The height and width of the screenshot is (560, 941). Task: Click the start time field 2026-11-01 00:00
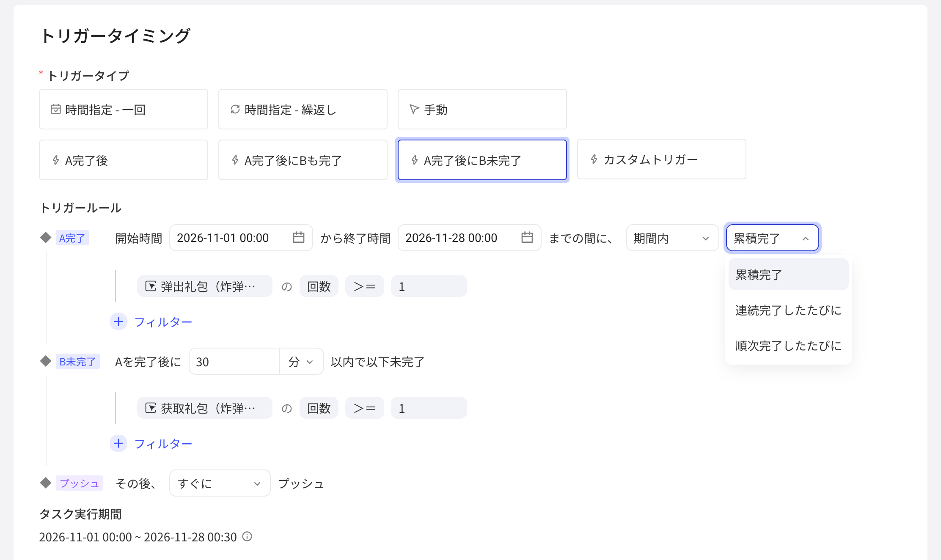point(241,238)
